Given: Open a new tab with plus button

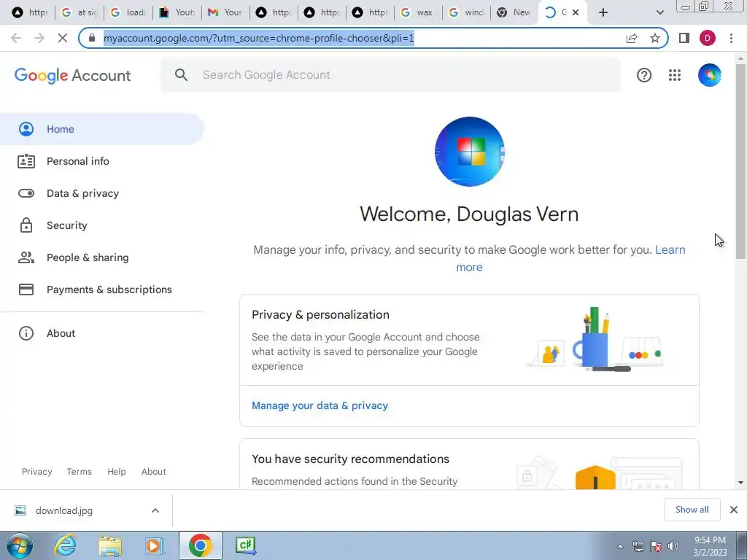Looking at the screenshot, I should coord(603,12).
